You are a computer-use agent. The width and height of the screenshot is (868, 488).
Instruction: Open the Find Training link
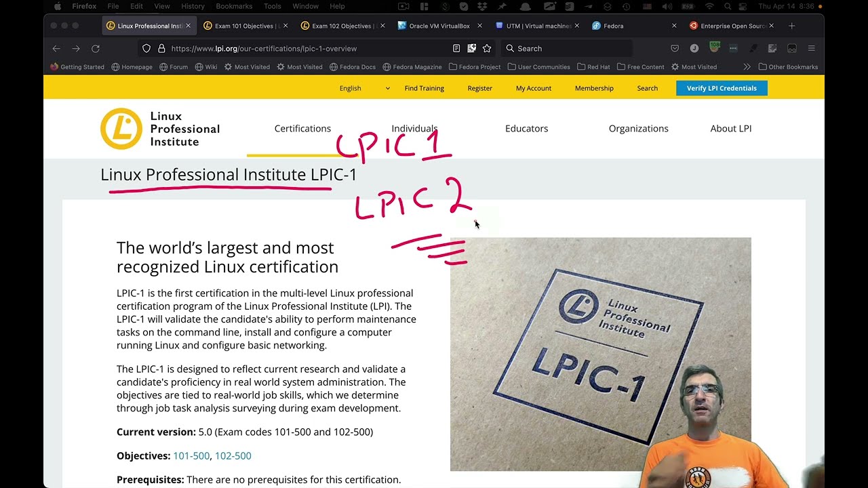(x=425, y=88)
